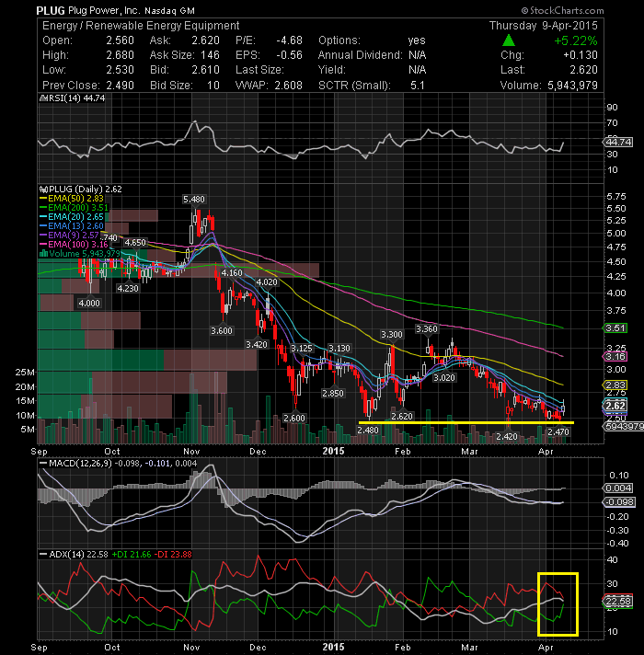Screen dimensions: 644x655
Task: Click the MACD -0.098 axis tag
Action: [x=620, y=502]
